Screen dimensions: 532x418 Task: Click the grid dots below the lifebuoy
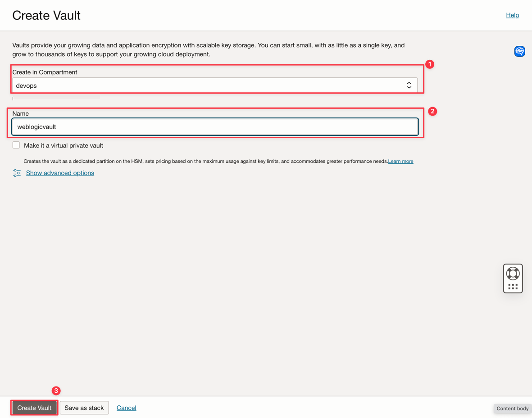click(513, 286)
